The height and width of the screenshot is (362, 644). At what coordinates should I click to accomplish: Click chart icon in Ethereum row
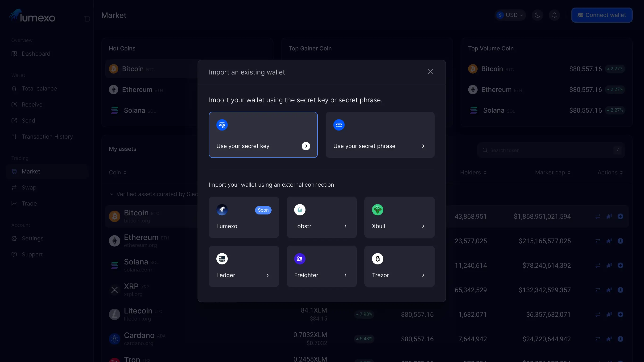pyautogui.click(x=609, y=241)
